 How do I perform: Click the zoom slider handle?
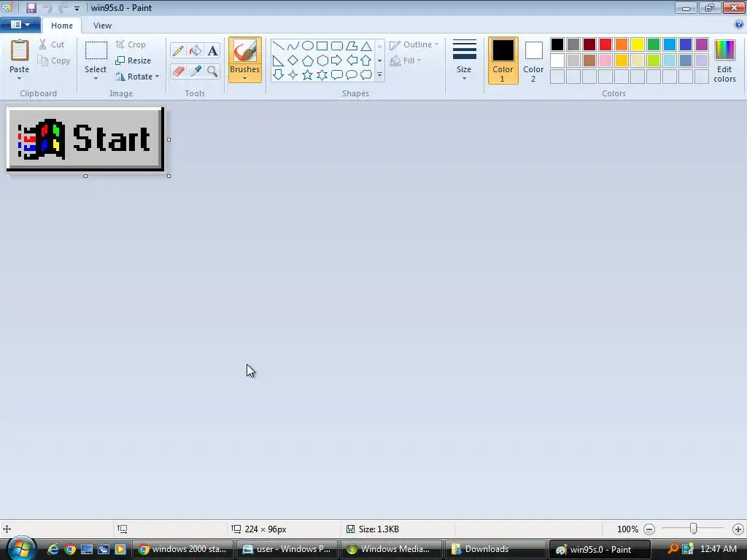pyautogui.click(x=694, y=529)
